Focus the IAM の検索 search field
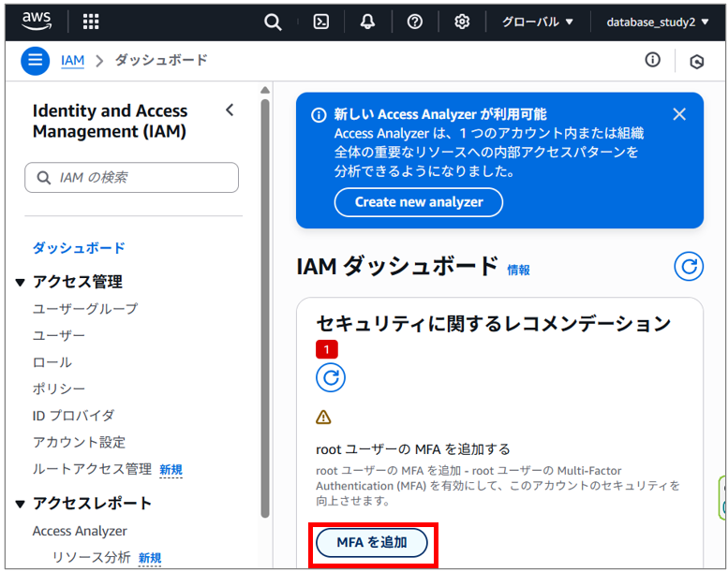The width and height of the screenshot is (728, 572). [131, 177]
